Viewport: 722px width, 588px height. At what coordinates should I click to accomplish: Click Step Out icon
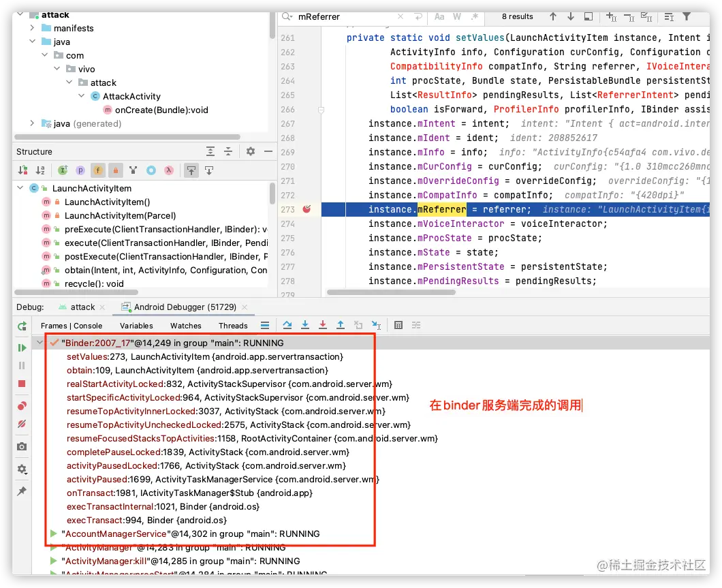(341, 325)
